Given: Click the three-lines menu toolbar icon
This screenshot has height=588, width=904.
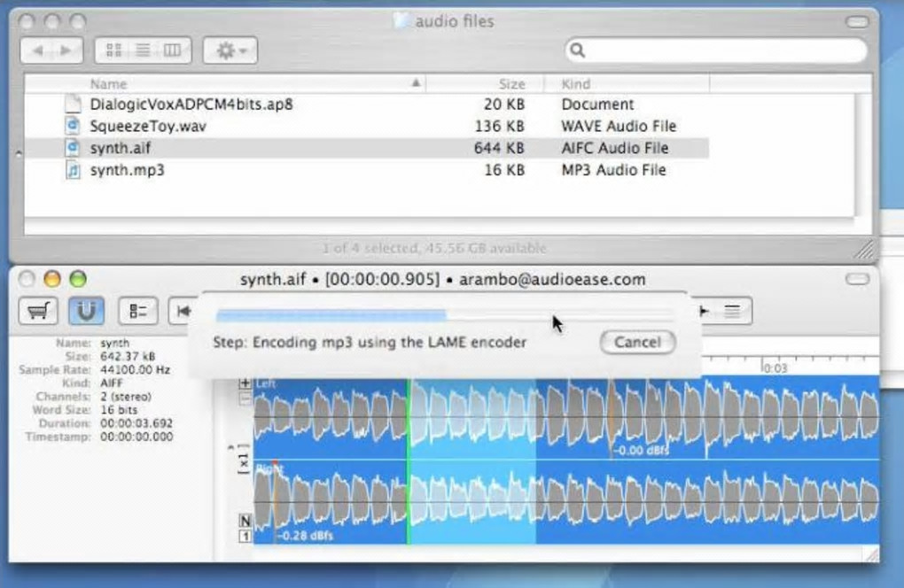Looking at the screenshot, I should click(x=732, y=312).
